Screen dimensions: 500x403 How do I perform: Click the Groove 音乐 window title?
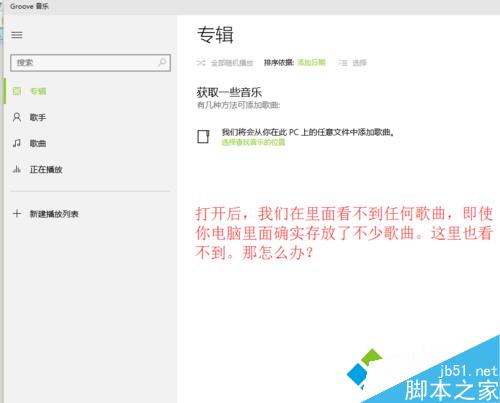click(x=29, y=6)
